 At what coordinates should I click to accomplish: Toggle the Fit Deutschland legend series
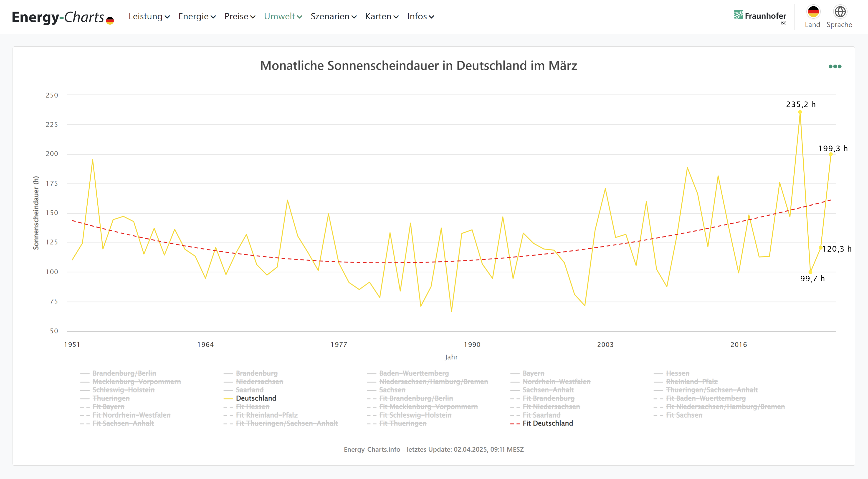pyautogui.click(x=542, y=423)
